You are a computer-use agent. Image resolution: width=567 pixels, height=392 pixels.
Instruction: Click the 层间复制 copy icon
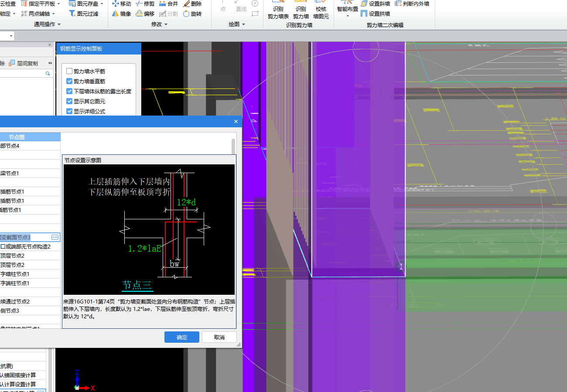(12, 63)
